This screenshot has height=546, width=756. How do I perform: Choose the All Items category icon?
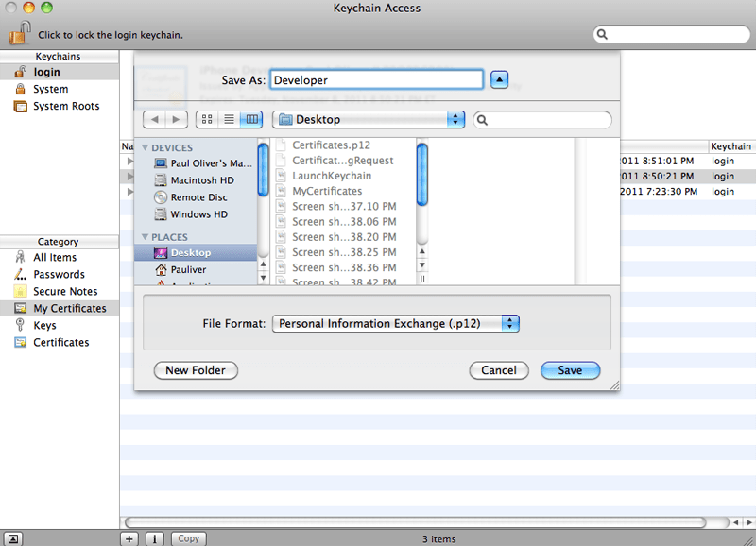[20, 257]
